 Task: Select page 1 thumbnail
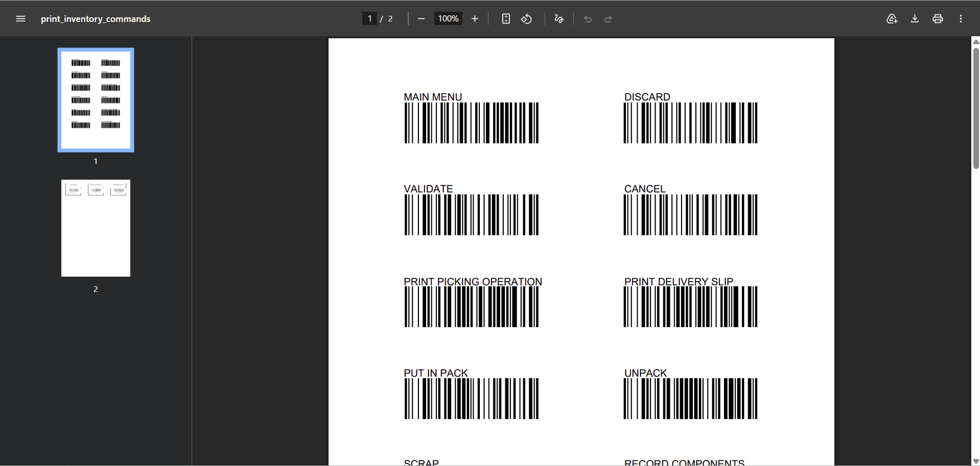pos(96,100)
